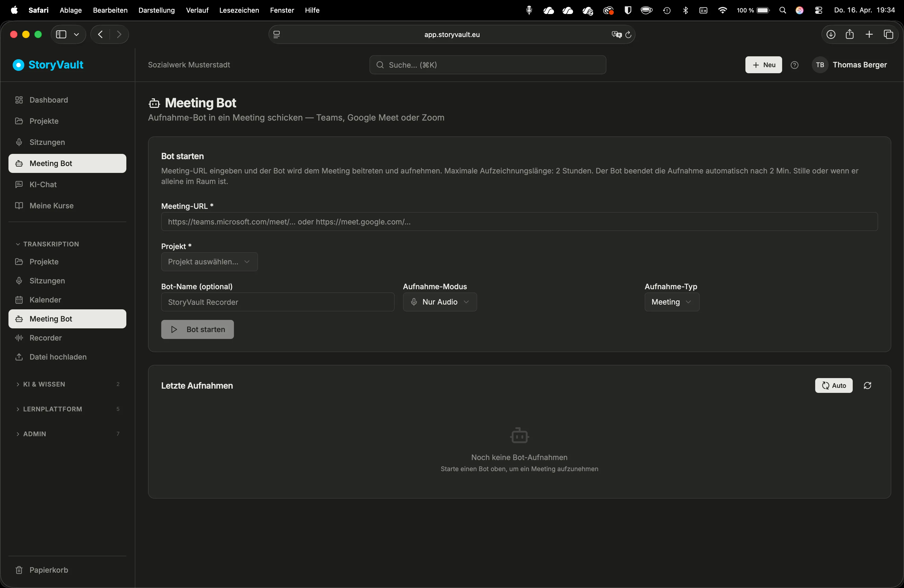
Task: Click into the Meeting-URL field
Action: pyautogui.click(x=519, y=222)
